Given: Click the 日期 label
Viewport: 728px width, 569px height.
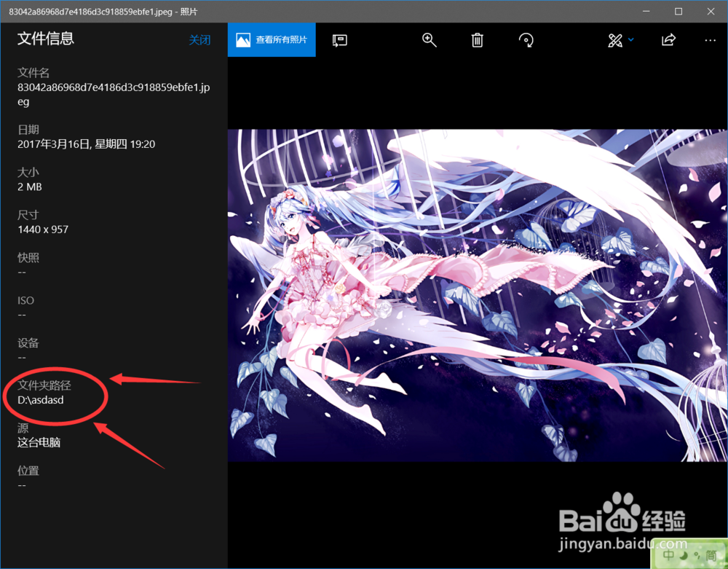Looking at the screenshot, I should tap(28, 130).
